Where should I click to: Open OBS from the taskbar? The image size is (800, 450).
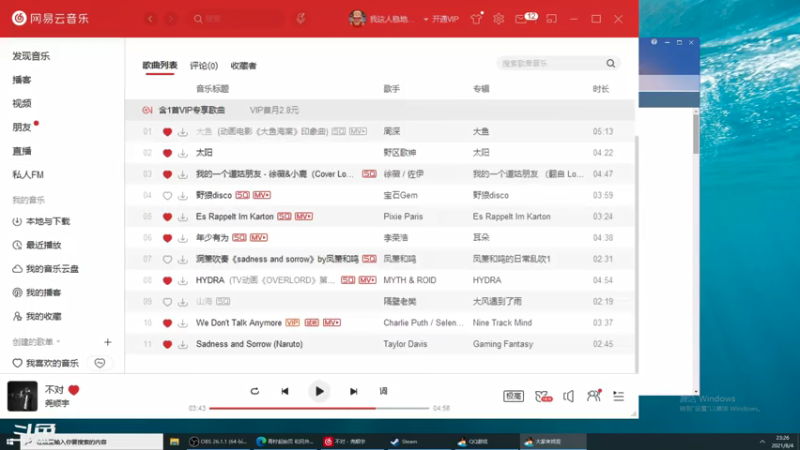point(218,442)
